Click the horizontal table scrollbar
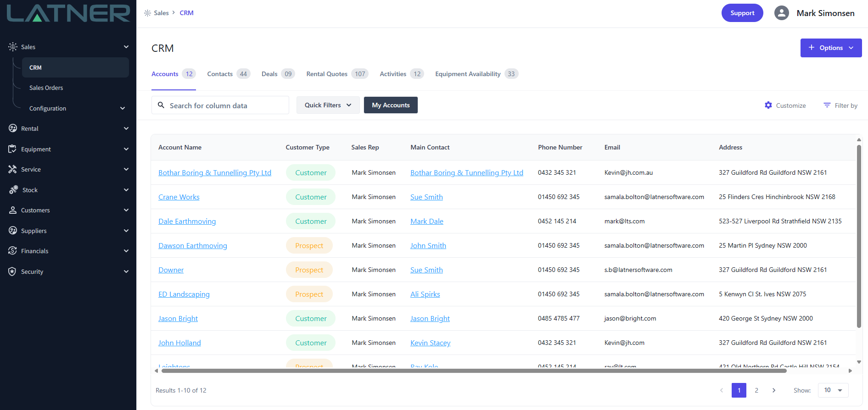Image resolution: width=868 pixels, height=410 pixels. tap(473, 371)
